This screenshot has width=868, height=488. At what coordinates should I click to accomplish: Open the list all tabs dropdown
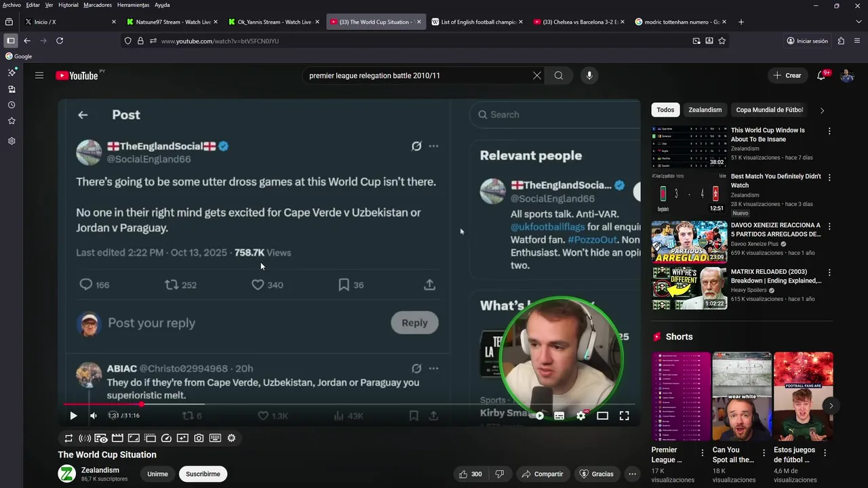pyautogui.click(x=859, y=22)
